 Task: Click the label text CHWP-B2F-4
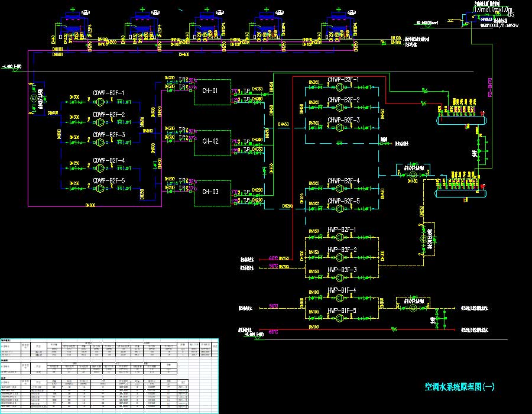[343, 180]
